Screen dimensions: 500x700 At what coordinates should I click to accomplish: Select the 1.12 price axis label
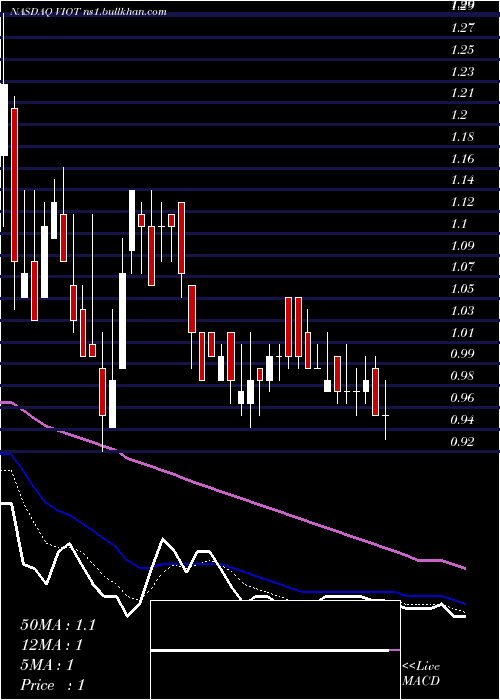click(x=462, y=202)
